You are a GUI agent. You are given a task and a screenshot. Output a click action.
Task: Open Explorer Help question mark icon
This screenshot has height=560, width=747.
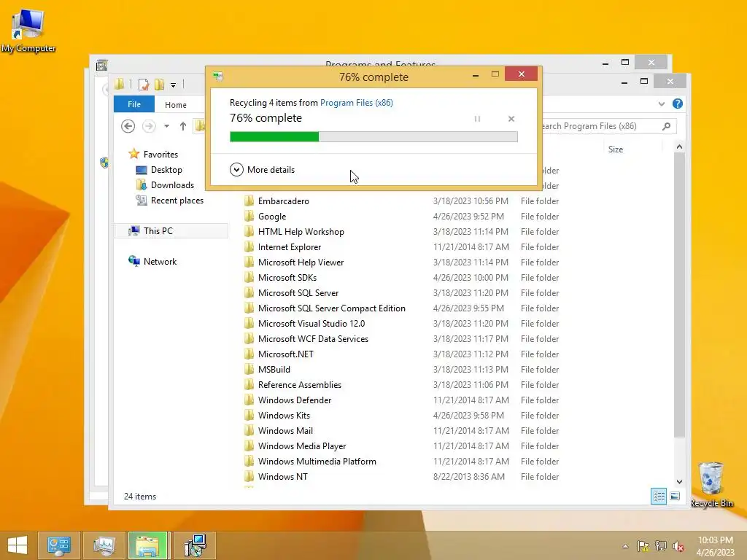(x=678, y=104)
